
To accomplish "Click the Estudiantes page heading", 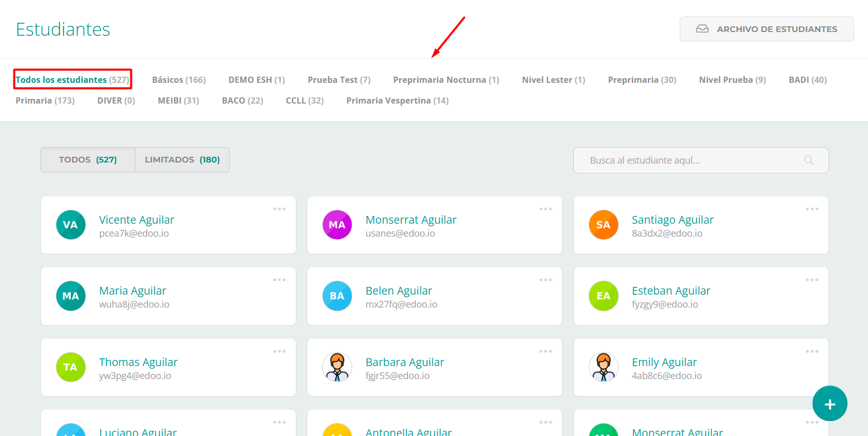I will tap(63, 30).
